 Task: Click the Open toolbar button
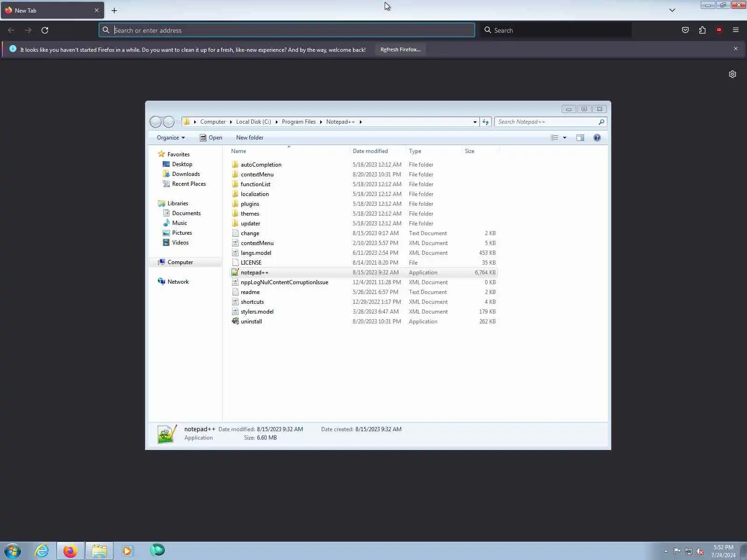tap(211, 138)
